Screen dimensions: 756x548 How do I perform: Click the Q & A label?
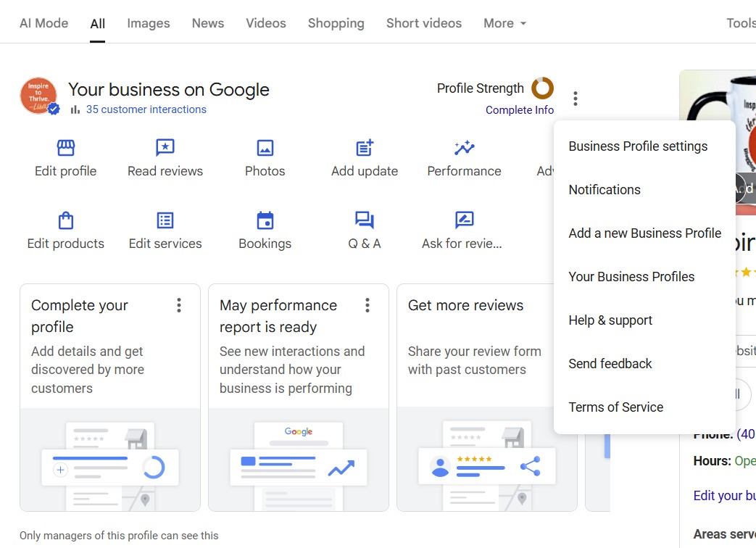[x=365, y=244]
